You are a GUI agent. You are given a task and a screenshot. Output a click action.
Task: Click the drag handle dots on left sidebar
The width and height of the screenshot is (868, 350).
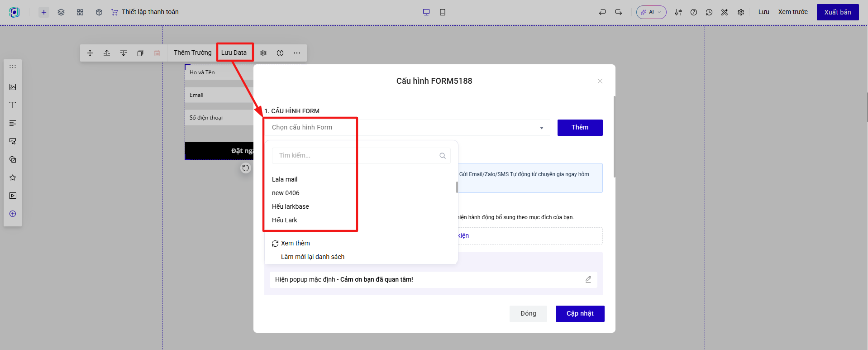[x=13, y=67]
